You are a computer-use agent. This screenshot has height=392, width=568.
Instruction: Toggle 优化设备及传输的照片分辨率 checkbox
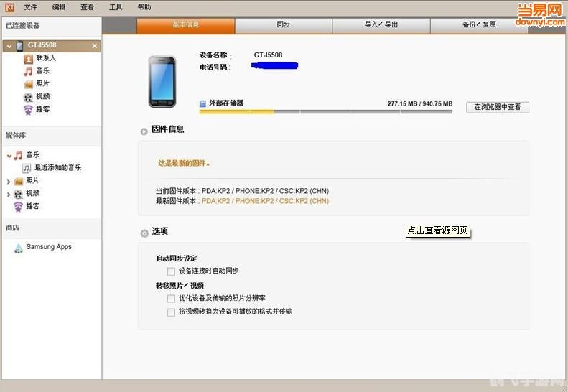[171, 298]
